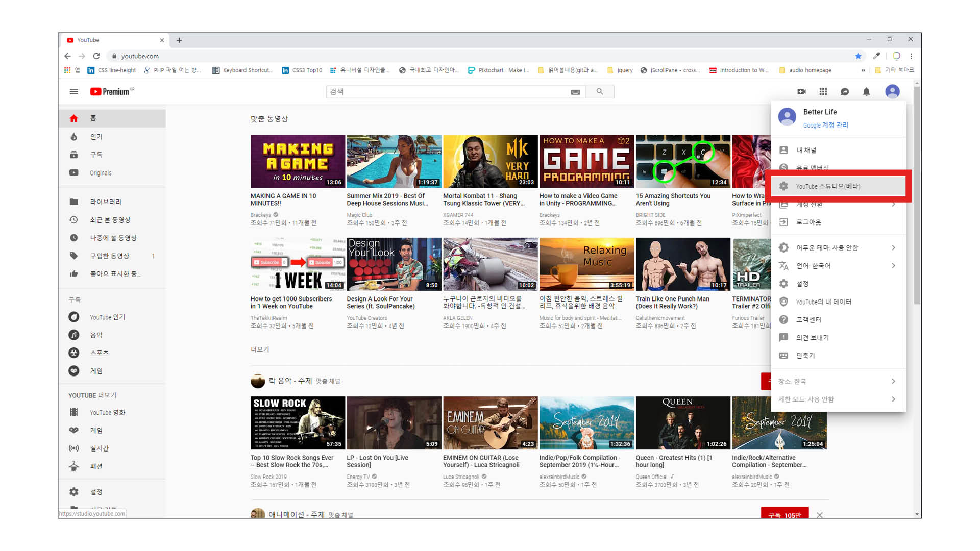Viewport: 980px width, 551px height.
Task: Open 락 음악 - 주제 channel link
Action: click(x=290, y=381)
